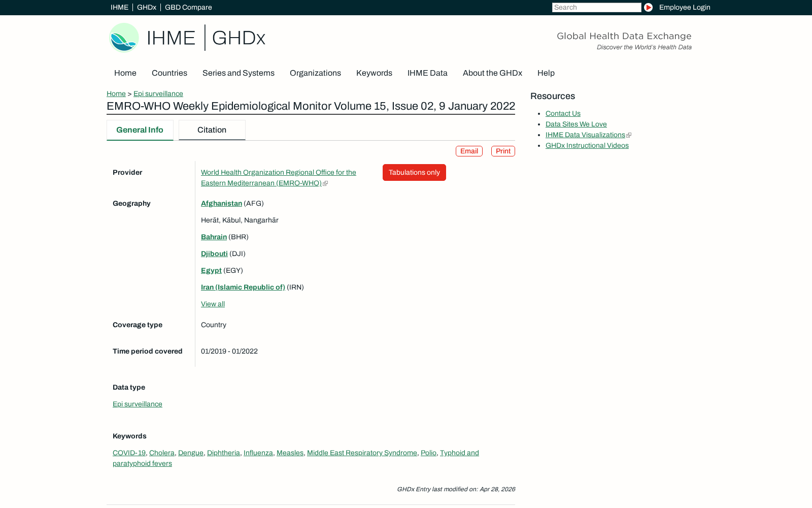Expand geographies with View all
This screenshot has height=508, width=812.
[x=213, y=304]
